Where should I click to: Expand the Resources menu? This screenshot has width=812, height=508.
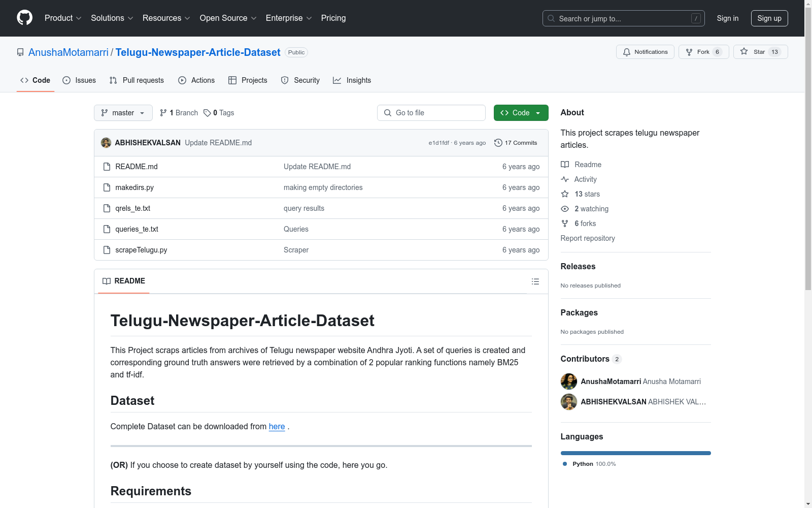(x=166, y=18)
